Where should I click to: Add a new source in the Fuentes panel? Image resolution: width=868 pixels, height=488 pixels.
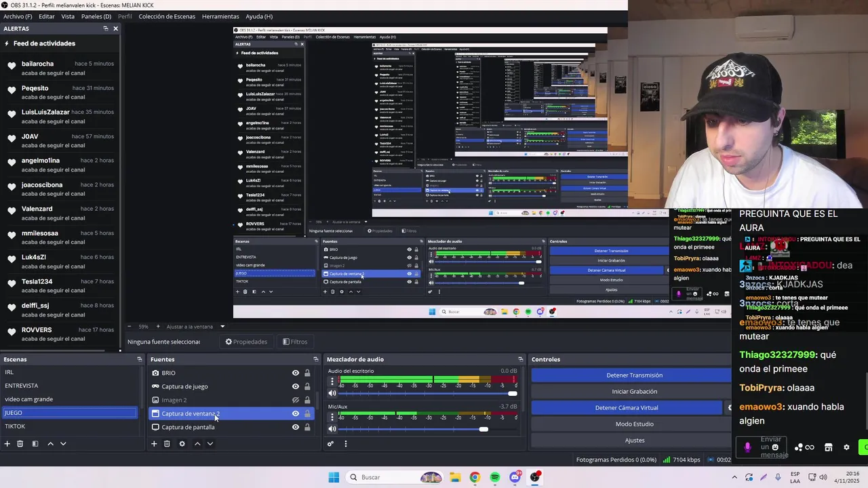tap(154, 444)
